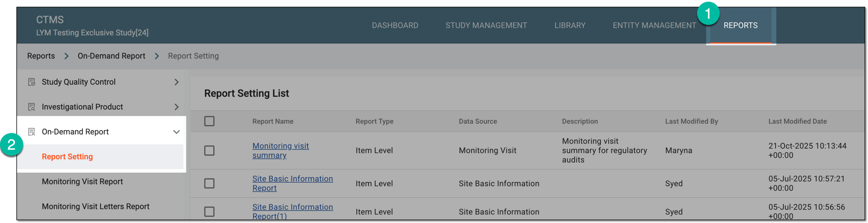Switch to the LIBRARY tab

[x=570, y=25]
